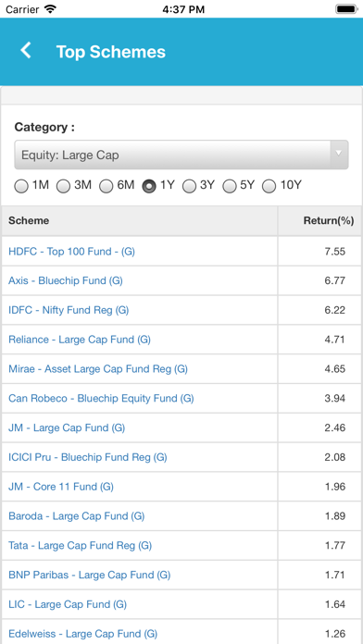Open LIC - Large Cap Fund (G)

(x=68, y=604)
